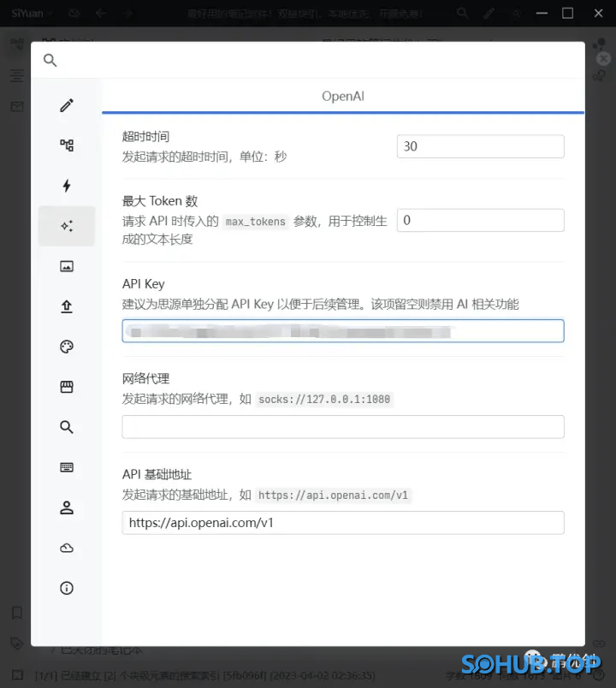Viewport: 616px width, 688px height.
Task: Click the '网络代理' heading
Action: click(145, 378)
